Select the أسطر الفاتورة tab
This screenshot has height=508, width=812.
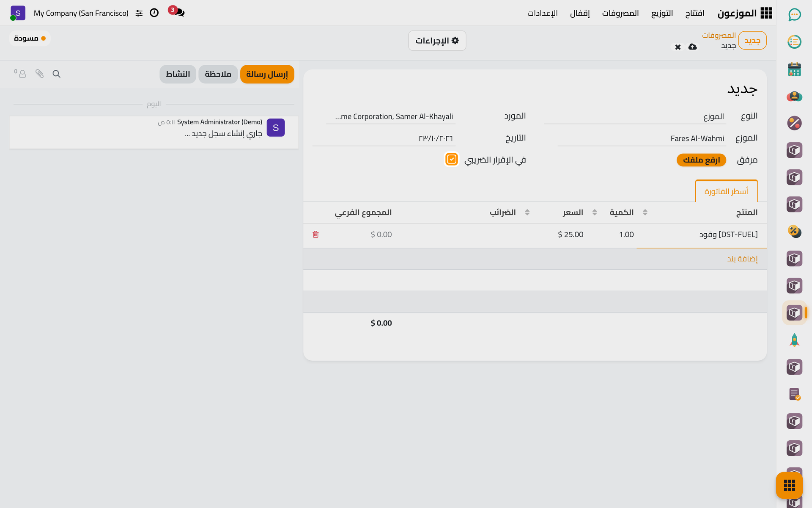click(x=726, y=191)
